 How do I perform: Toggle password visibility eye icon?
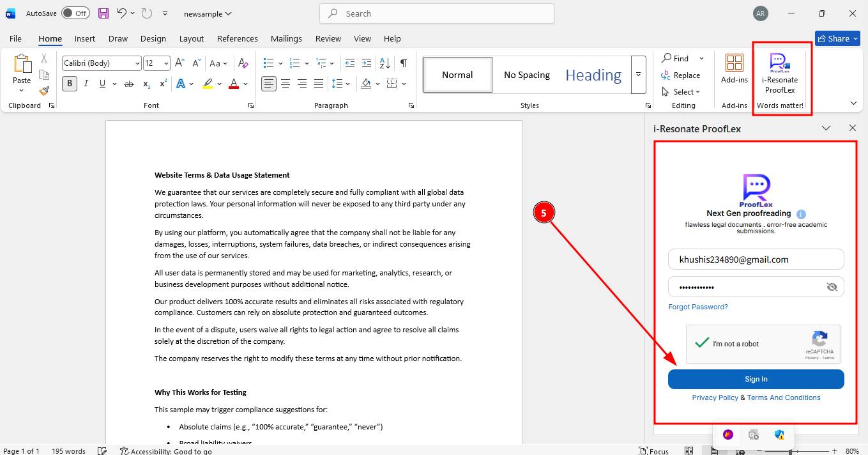[831, 287]
